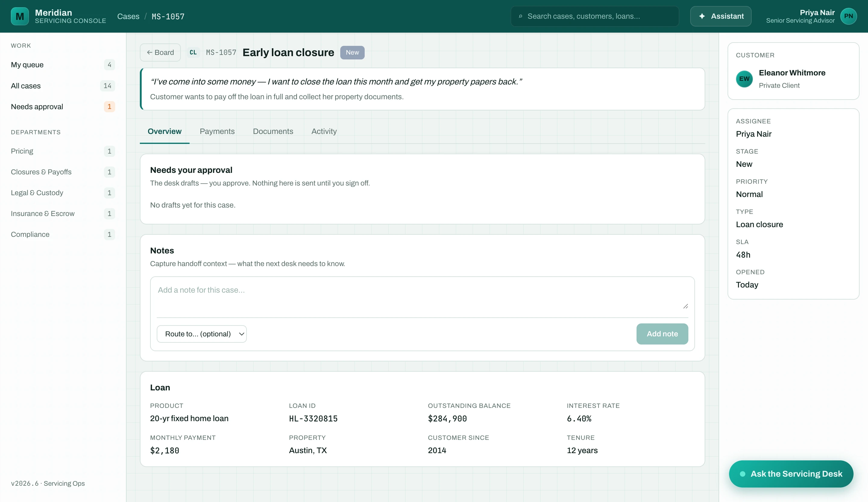868x502 pixels.
Task: Go back to the Board
Action: [160, 52]
